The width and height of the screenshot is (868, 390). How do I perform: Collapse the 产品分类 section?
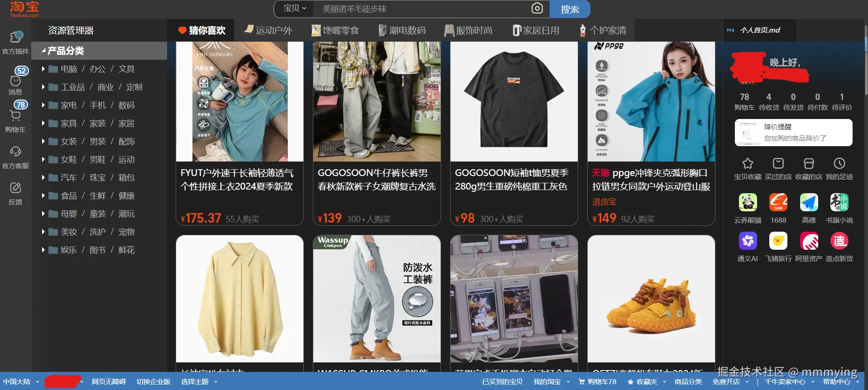pos(43,51)
